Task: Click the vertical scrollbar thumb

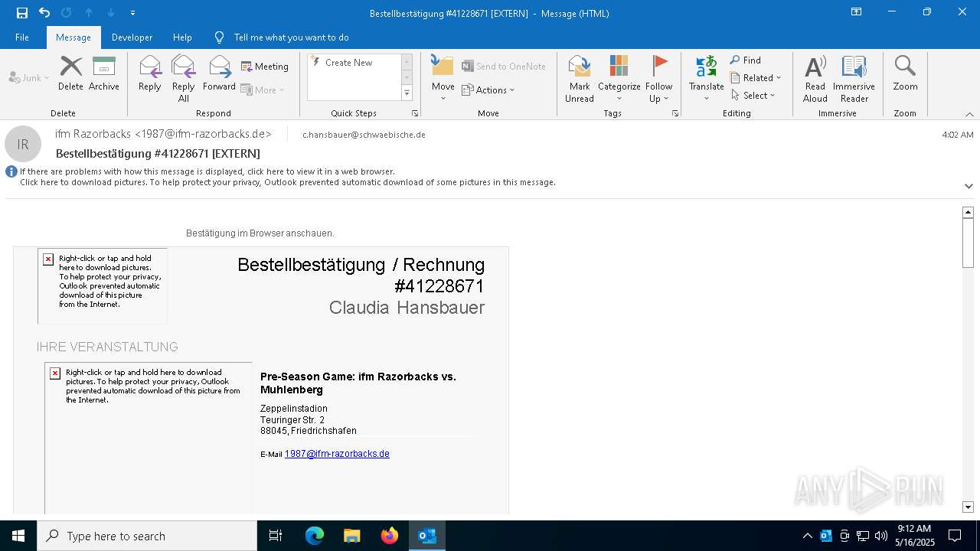Action: click(x=968, y=243)
